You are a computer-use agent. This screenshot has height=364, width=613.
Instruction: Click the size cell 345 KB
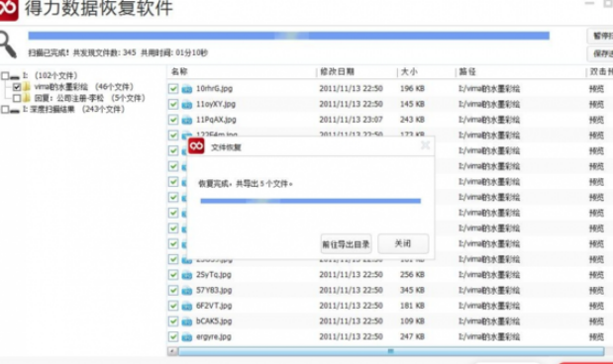point(412,290)
